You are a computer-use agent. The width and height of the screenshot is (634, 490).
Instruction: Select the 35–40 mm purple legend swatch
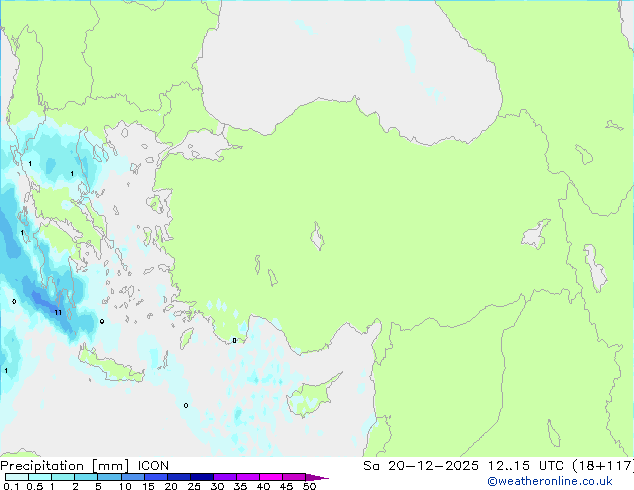tap(248, 477)
